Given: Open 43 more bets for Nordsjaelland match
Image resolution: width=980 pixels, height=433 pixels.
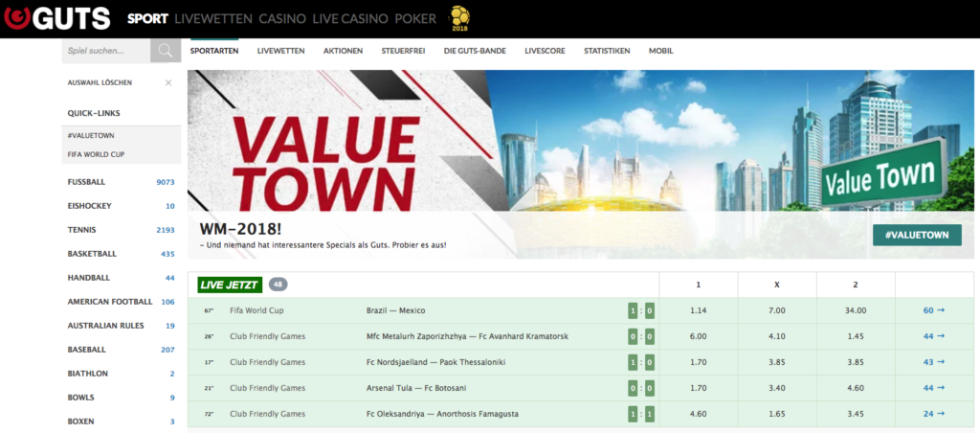Looking at the screenshot, I should [934, 362].
